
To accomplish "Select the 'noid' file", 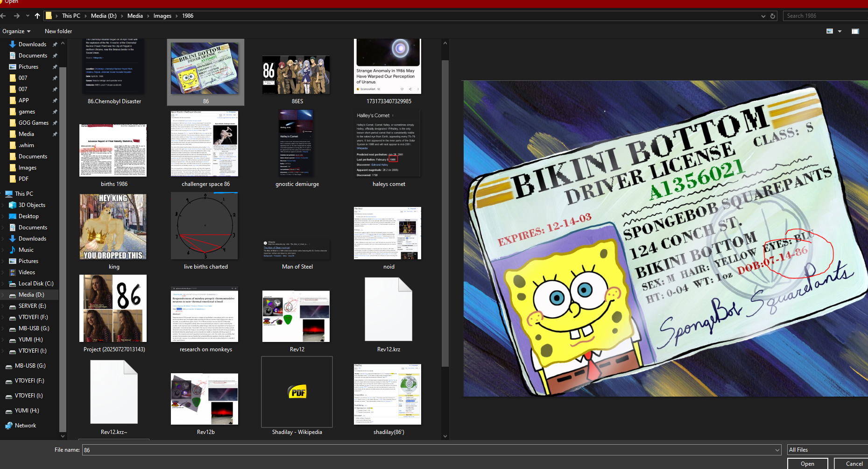I will point(389,238).
